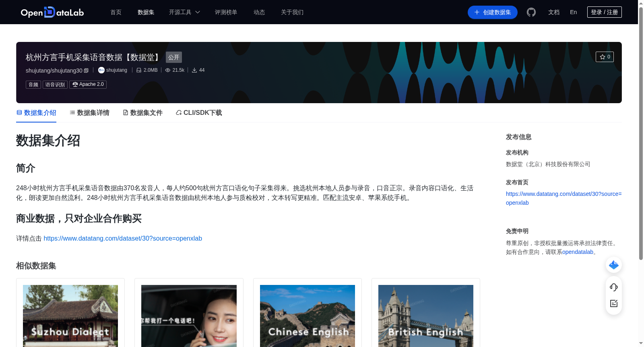
Task: Click the 公开 visibility badge
Action: pyautogui.click(x=174, y=57)
